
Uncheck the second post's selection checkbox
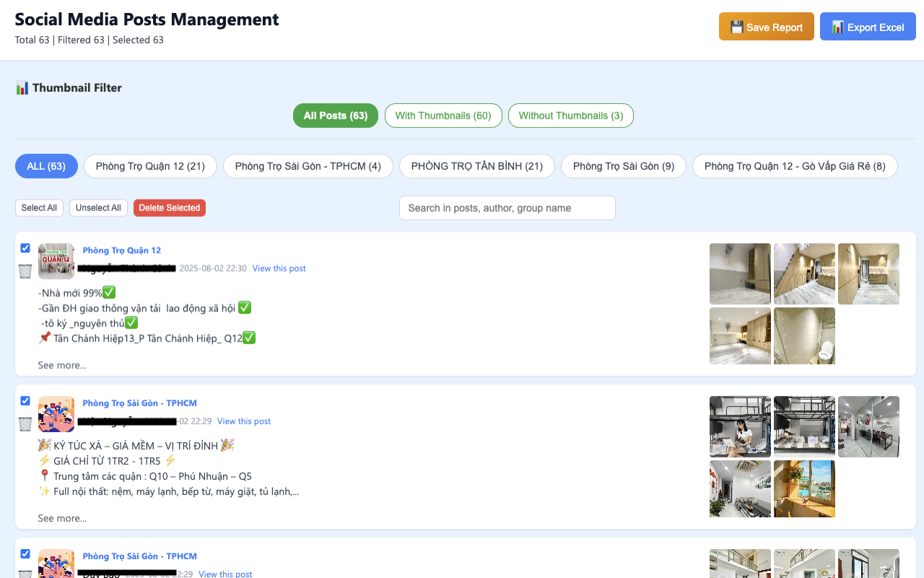coord(25,401)
